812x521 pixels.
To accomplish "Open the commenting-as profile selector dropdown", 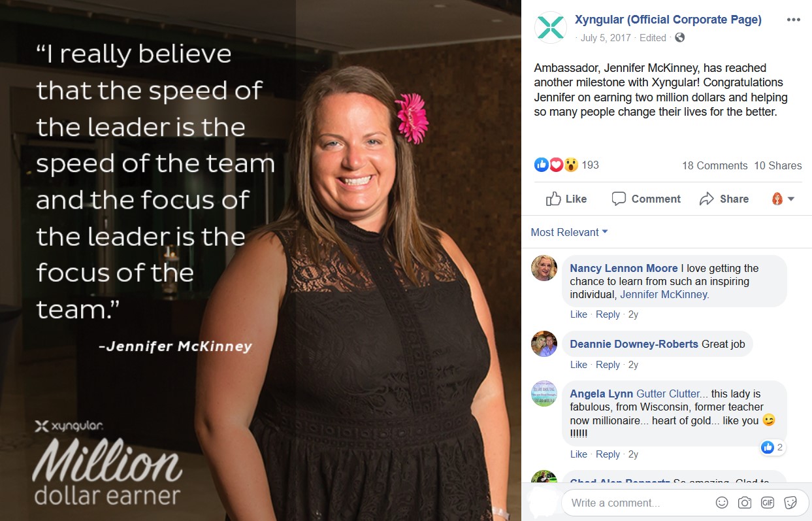I will [x=783, y=199].
